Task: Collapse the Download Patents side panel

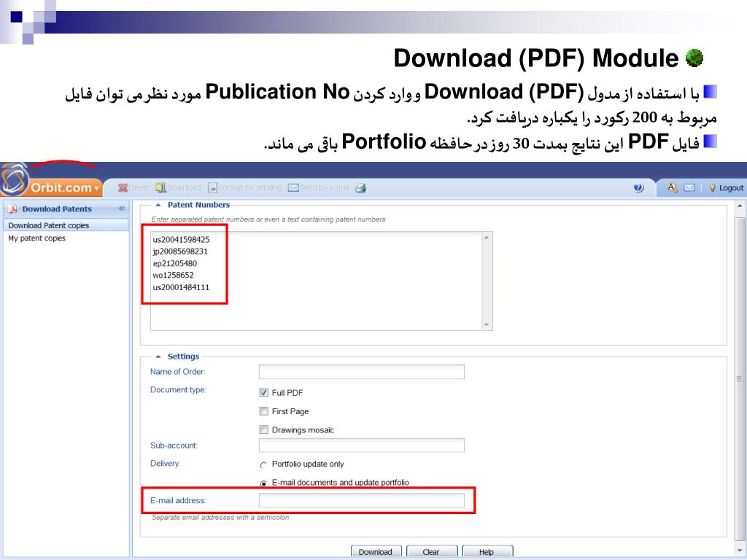Action: click(x=122, y=209)
